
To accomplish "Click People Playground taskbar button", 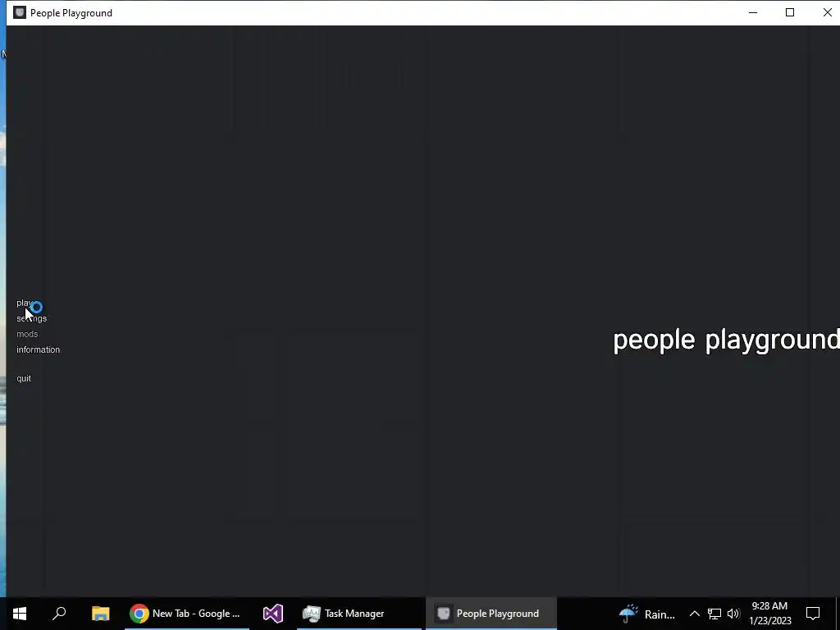I will click(x=491, y=614).
